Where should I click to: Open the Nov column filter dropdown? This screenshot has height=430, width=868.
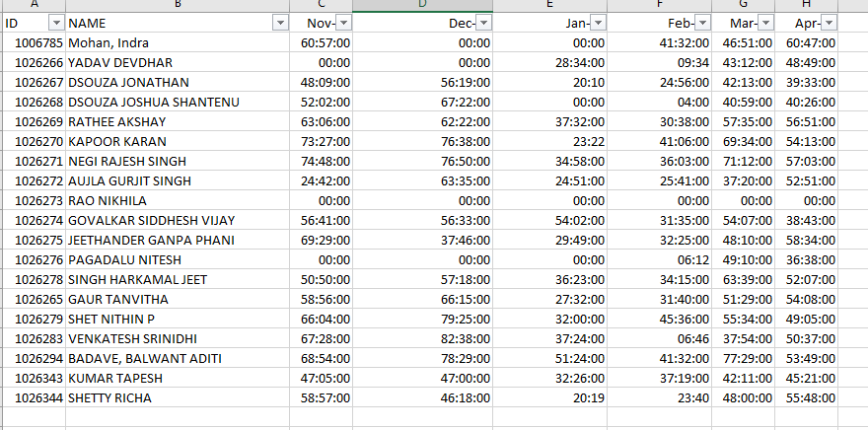(x=344, y=23)
